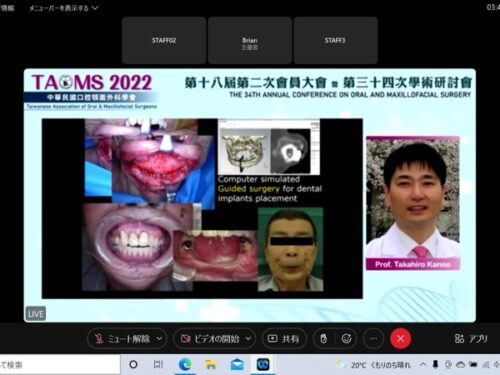This screenshot has width=500, height=375.
Task: Open the audio options arrow beside ミュート解除
Action: click(160, 339)
